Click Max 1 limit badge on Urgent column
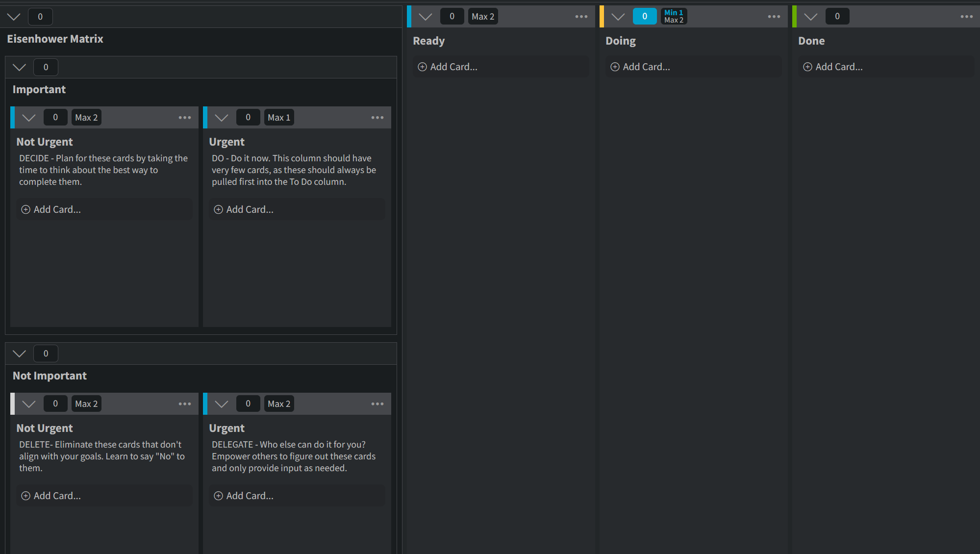This screenshot has height=554, width=980. pos(279,118)
